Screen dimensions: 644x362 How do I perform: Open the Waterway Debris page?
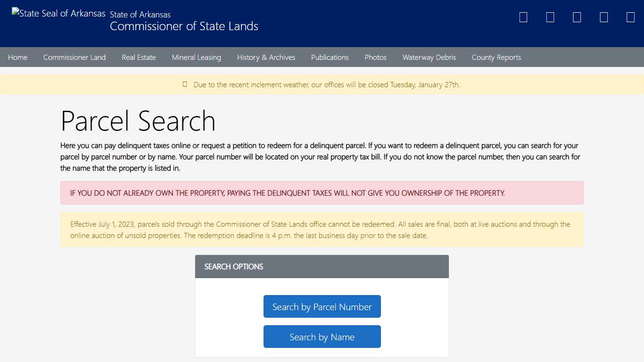pos(429,57)
